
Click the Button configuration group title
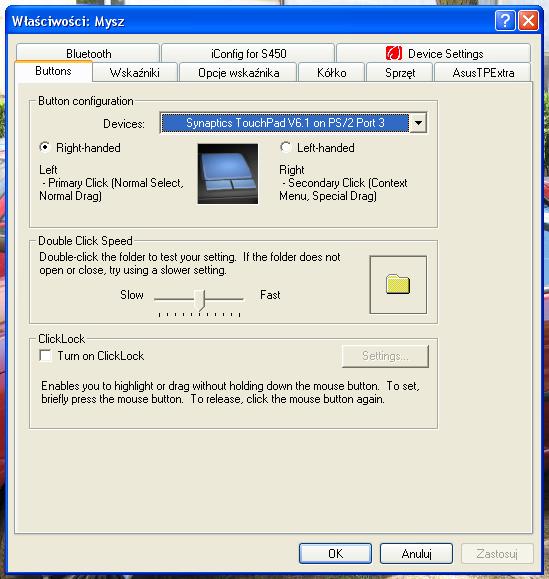[86, 101]
